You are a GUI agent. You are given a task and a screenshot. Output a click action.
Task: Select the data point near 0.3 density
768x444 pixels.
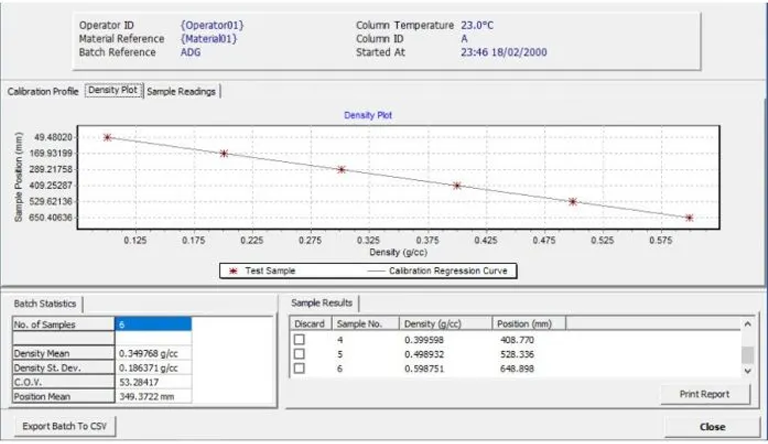[x=341, y=169]
